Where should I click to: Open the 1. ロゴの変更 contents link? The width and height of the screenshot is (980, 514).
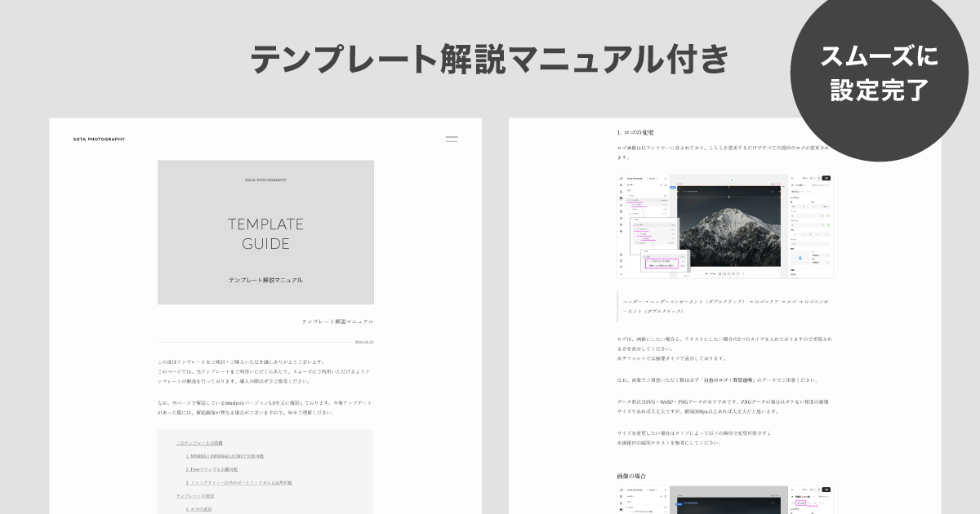coord(200,508)
